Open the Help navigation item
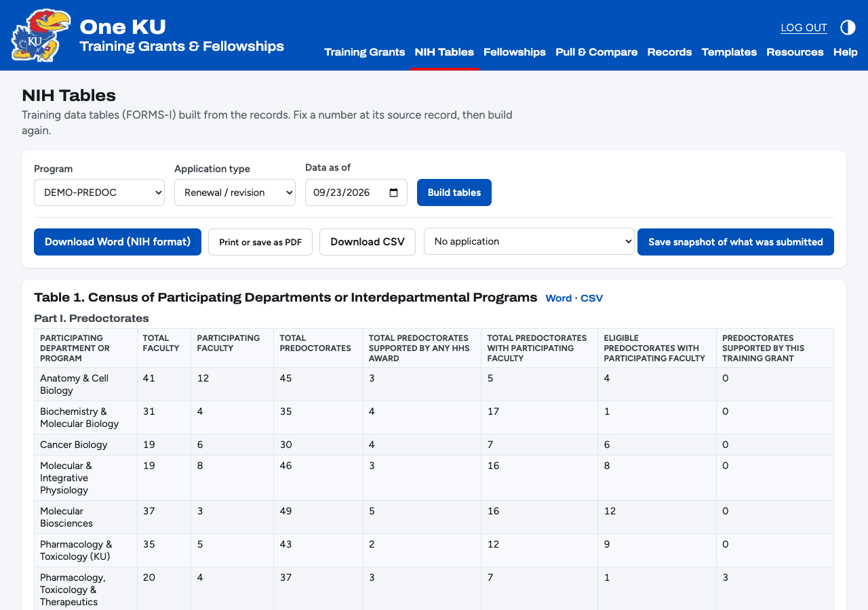The image size is (868, 610). [x=846, y=52]
